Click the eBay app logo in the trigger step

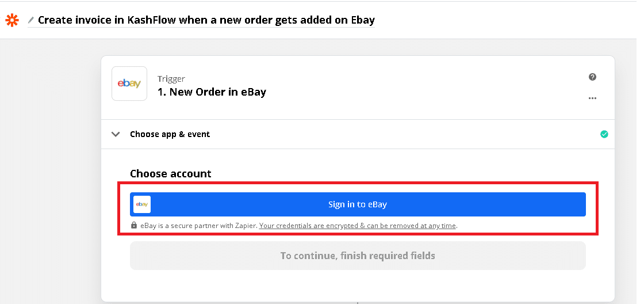pos(129,83)
